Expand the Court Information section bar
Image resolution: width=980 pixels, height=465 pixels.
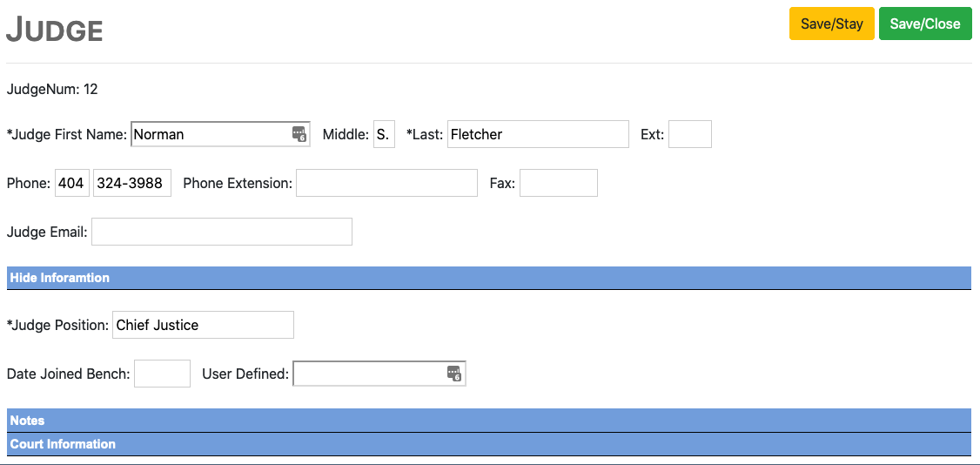(487, 444)
